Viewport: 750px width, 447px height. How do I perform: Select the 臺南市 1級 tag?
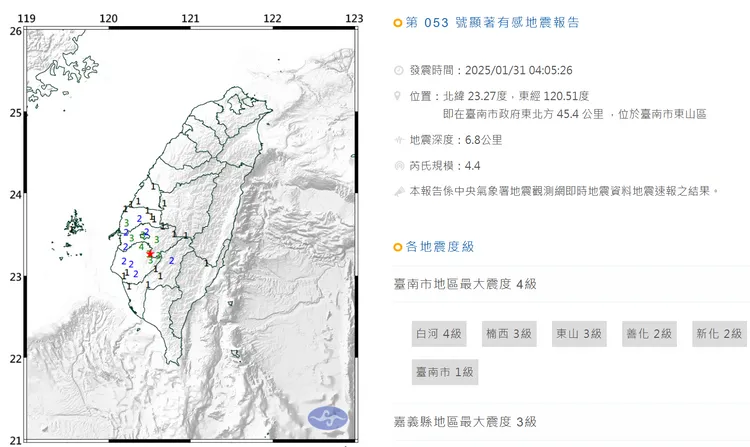tap(445, 372)
